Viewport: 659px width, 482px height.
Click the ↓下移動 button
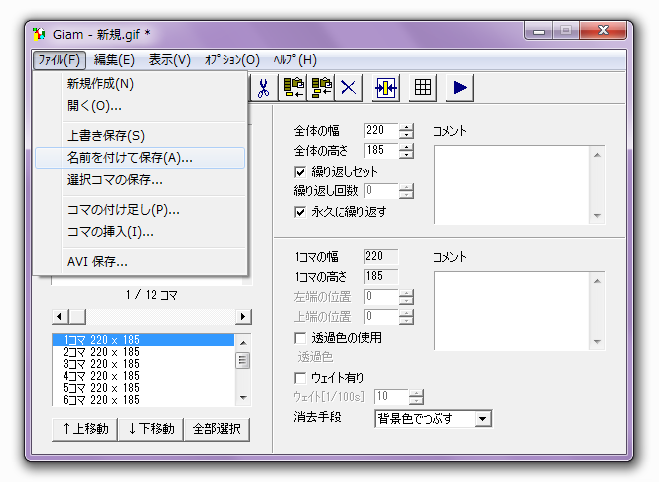tap(151, 429)
